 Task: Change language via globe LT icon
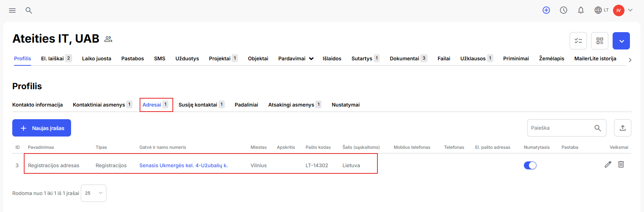[x=601, y=10]
